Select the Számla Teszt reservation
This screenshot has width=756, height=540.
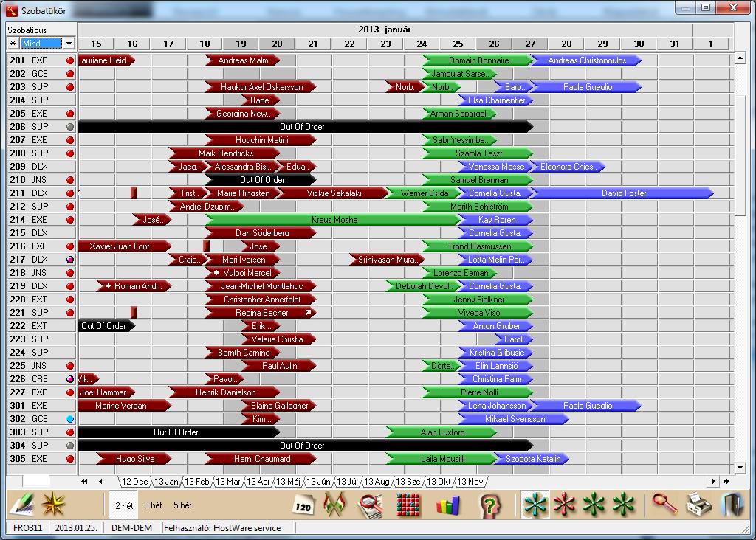(478, 153)
